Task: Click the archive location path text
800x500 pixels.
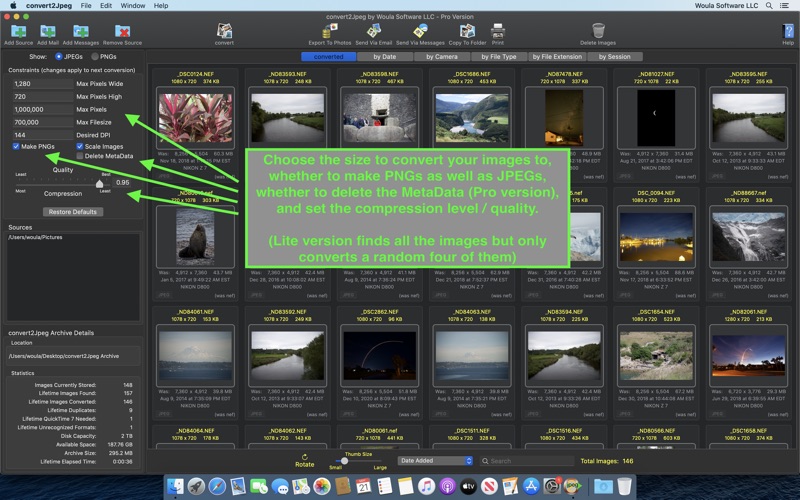Action: click(64, 356)
